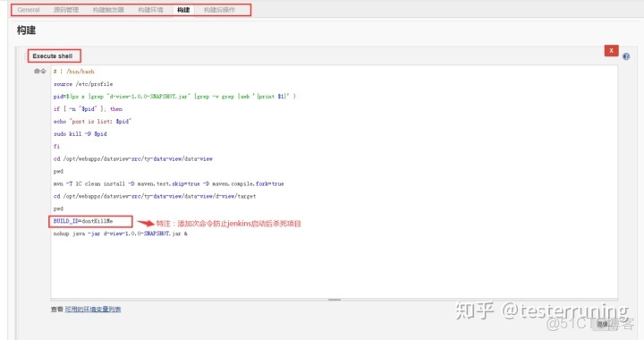Open the 可用的环境变量列表 link

pos(93,310)
